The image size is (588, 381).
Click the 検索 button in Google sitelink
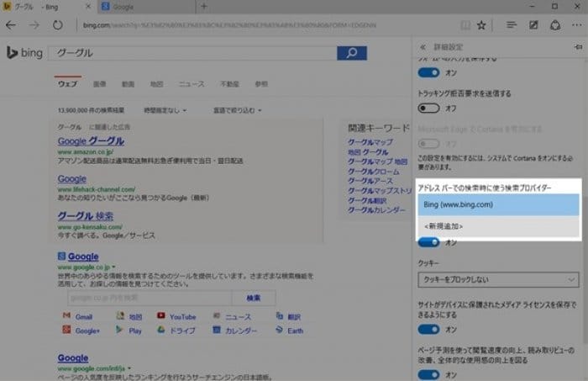click(x=254, y=298)
